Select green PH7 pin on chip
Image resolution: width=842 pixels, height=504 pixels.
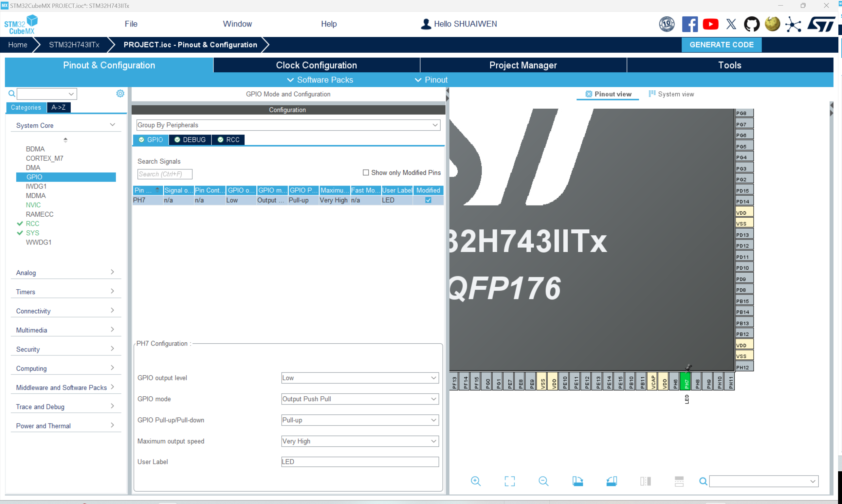point(686,381)
